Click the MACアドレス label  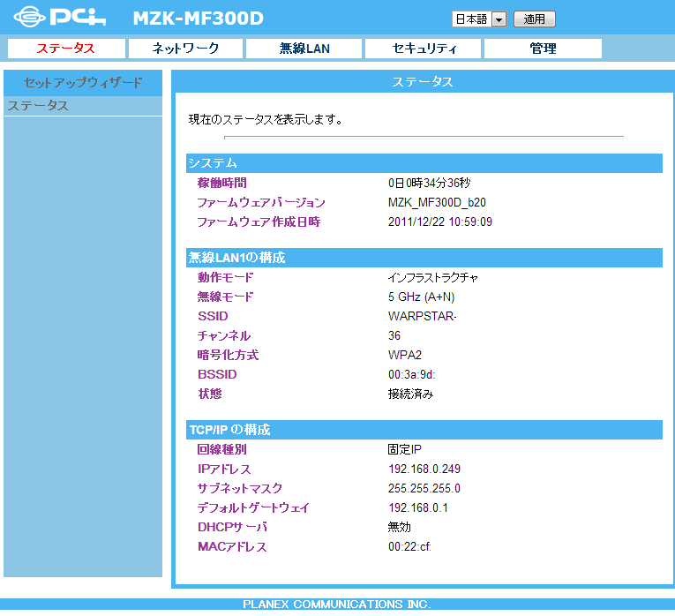click(x=232, y=546)
